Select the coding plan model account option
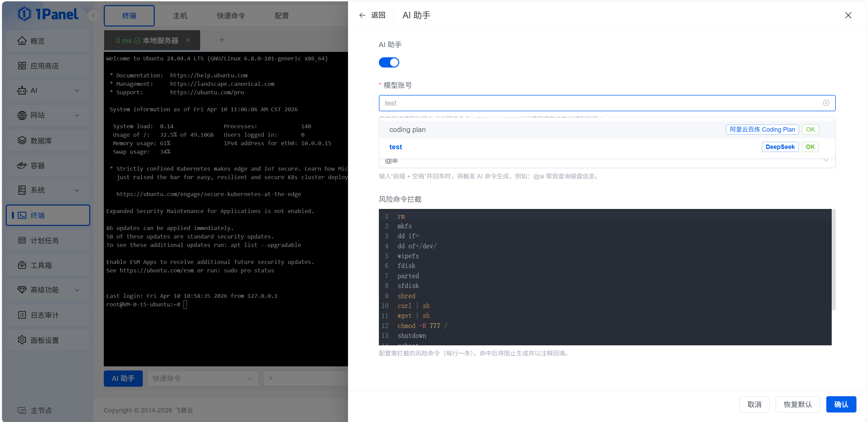This screenshot has height=422, width=868. click(x=407, y=130)
